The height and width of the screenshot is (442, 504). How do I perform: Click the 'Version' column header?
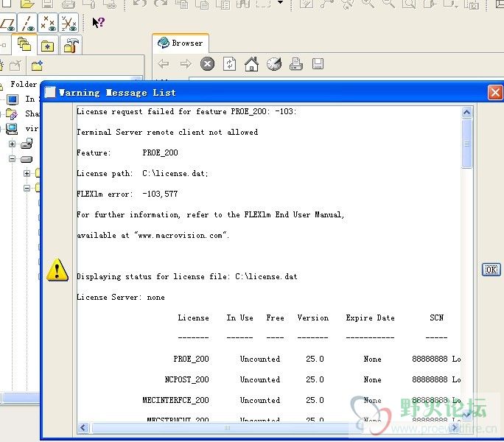tap(312, 318)
